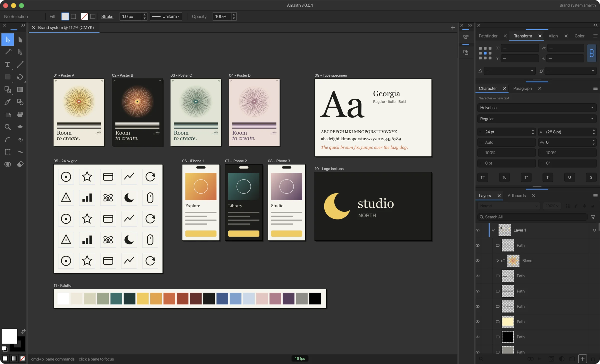Image resolution: width=600 pixels, height=364 pixels.
Task: Open the Uniform stroke profile dropdown
Action: (166, 16)
